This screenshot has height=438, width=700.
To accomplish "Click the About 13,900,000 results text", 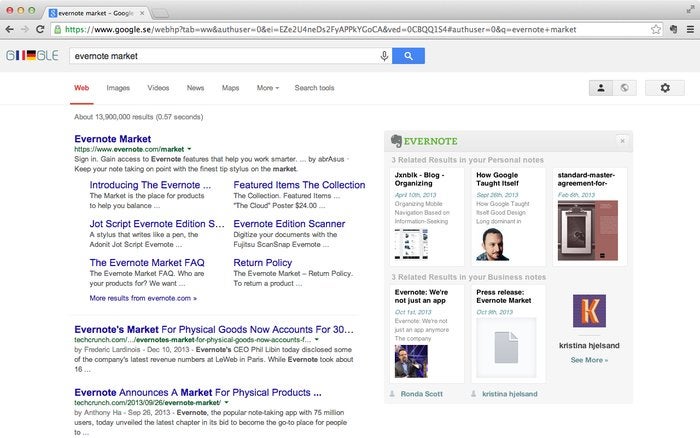I will [138, 117].
